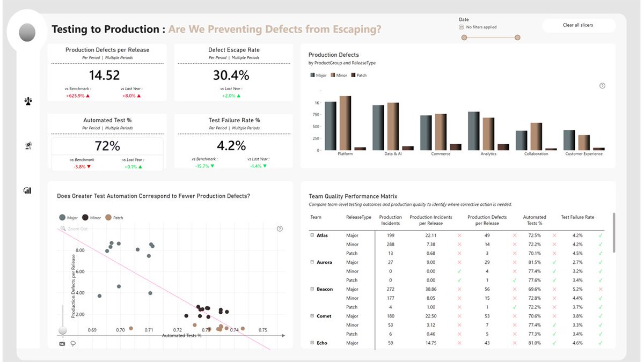Click the +625.9% benchmark variance
The width and height of the screenshot is (644, 362).
(78, 96)
